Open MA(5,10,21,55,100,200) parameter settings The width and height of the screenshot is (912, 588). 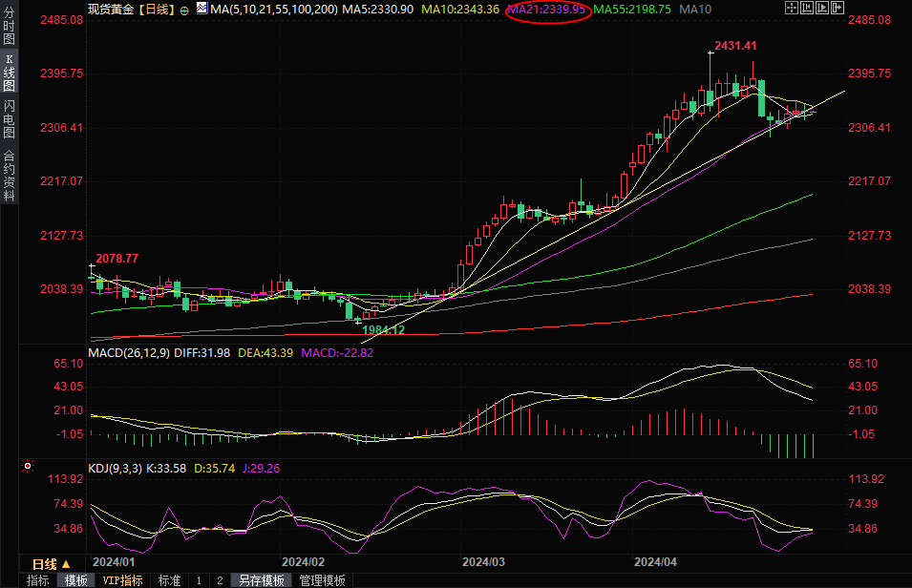pyautogui.click(x=273, y=8)
